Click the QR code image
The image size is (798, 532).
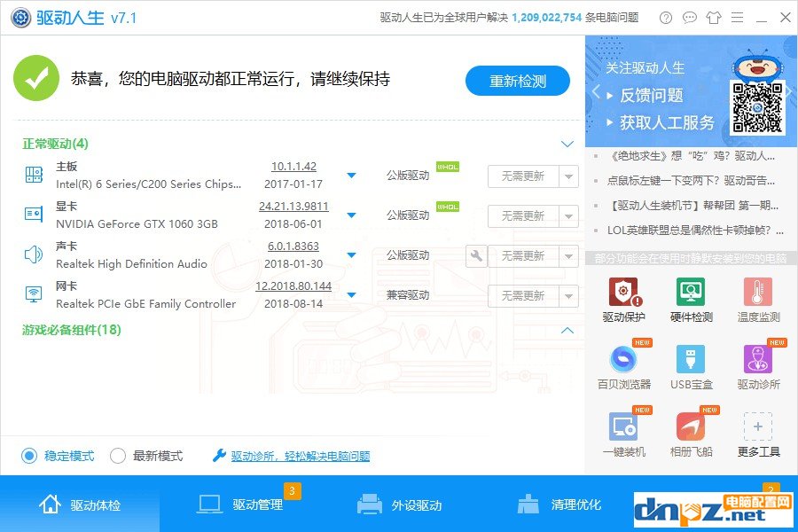click(x=757, y=107)
